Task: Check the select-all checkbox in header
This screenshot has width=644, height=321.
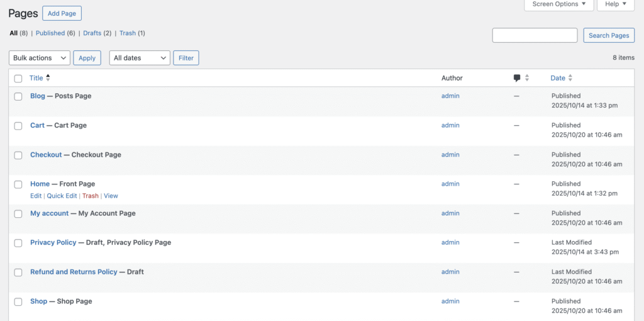Action: (x=18, y=79)
